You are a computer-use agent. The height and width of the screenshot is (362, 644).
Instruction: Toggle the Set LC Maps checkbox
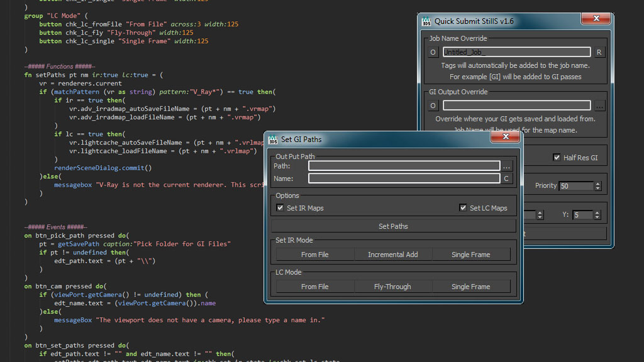click(463, 207)
